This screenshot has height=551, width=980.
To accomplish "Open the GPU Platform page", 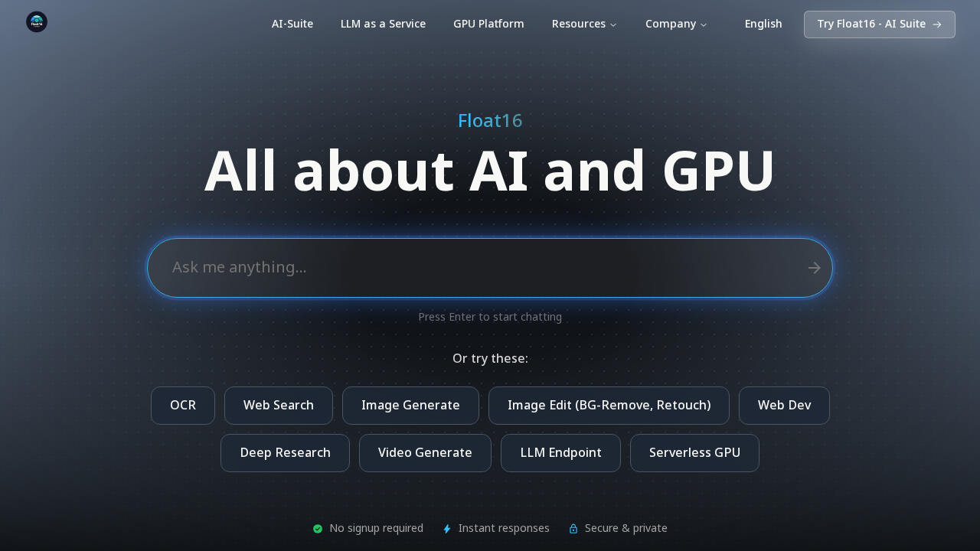I will [x=488, y=24].
